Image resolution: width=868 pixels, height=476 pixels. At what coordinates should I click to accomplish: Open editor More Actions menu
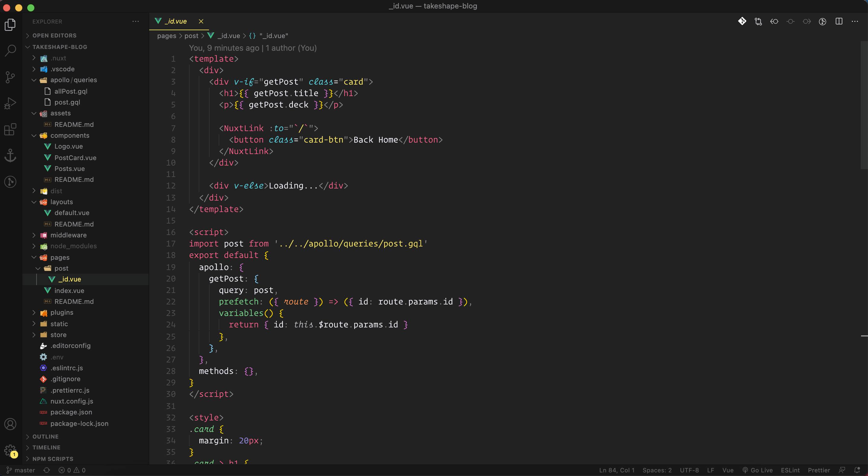pos(855,21)
